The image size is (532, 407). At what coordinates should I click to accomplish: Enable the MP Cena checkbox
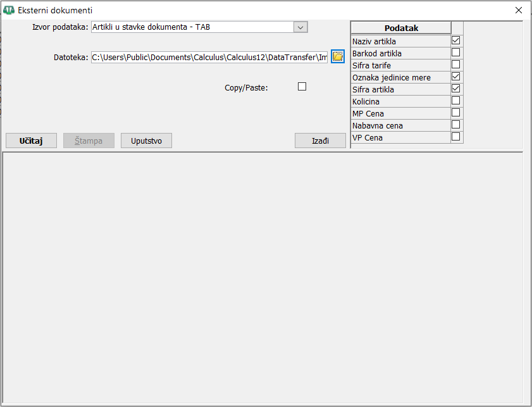pos(455,113)
